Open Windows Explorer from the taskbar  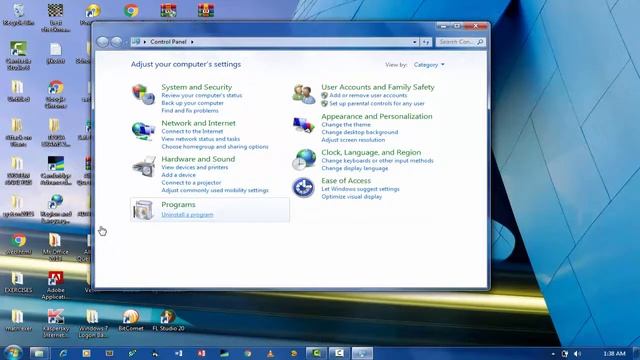coord(39,353)
